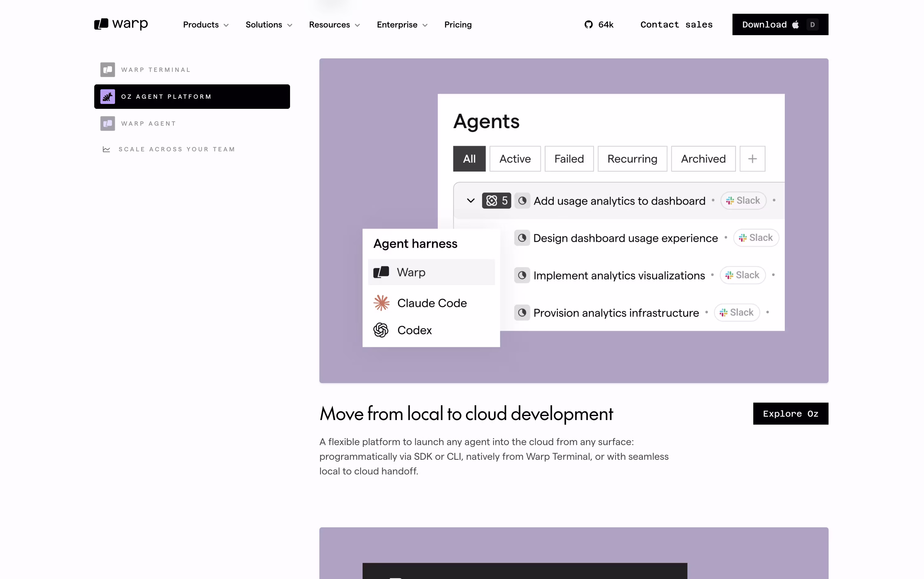Click the plus button beside Archived

pyautogui.click(x=752, y=159)
